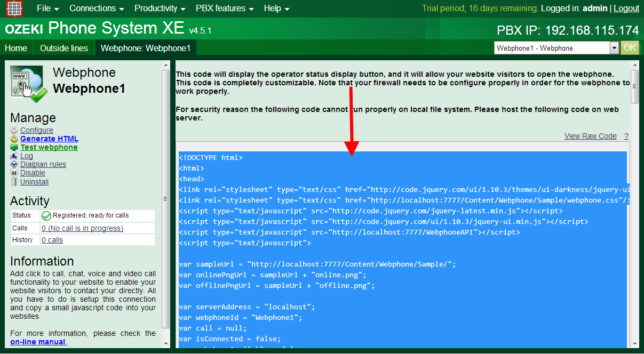This screenshot has height=354, width=644.
Task: Click the large Webphone globe icon
Action: (29, 84)
